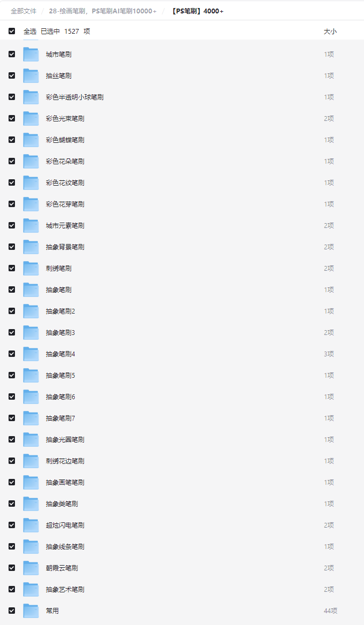Open the 抽象笔刷4 folder icon
Screen dimensions: 364x625
tap(30, 354)
